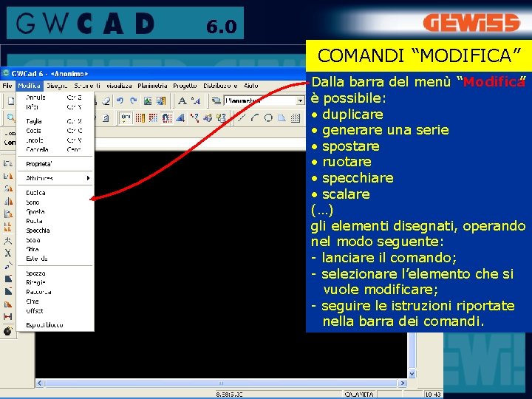Choose Cancella from the Modifica menu
This screenshot has height=399, width=532.
click(55, 149)
